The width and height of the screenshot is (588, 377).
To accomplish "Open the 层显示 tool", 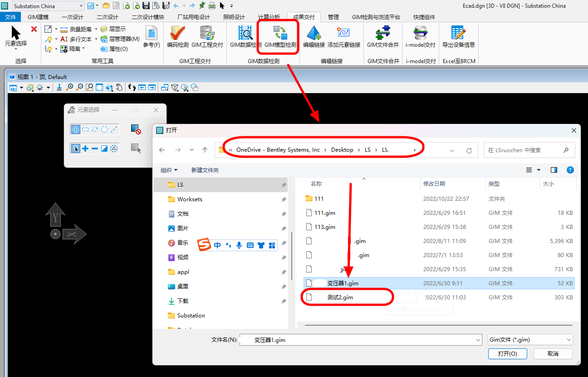I will coord(113,29).
